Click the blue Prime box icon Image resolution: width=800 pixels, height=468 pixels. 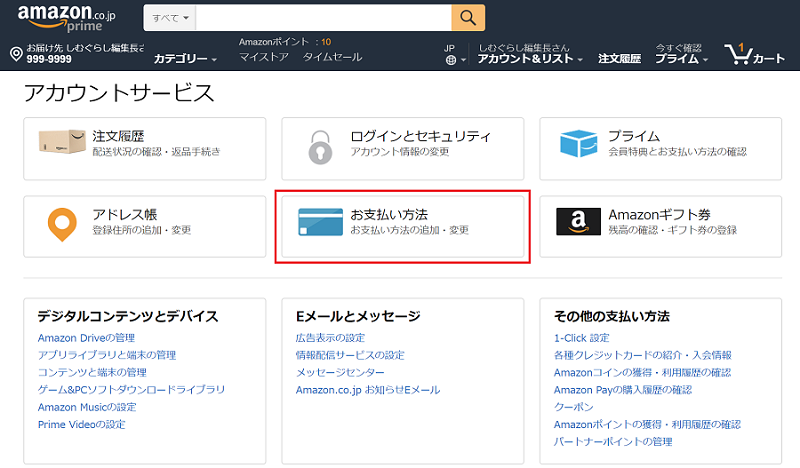(578, 143)
